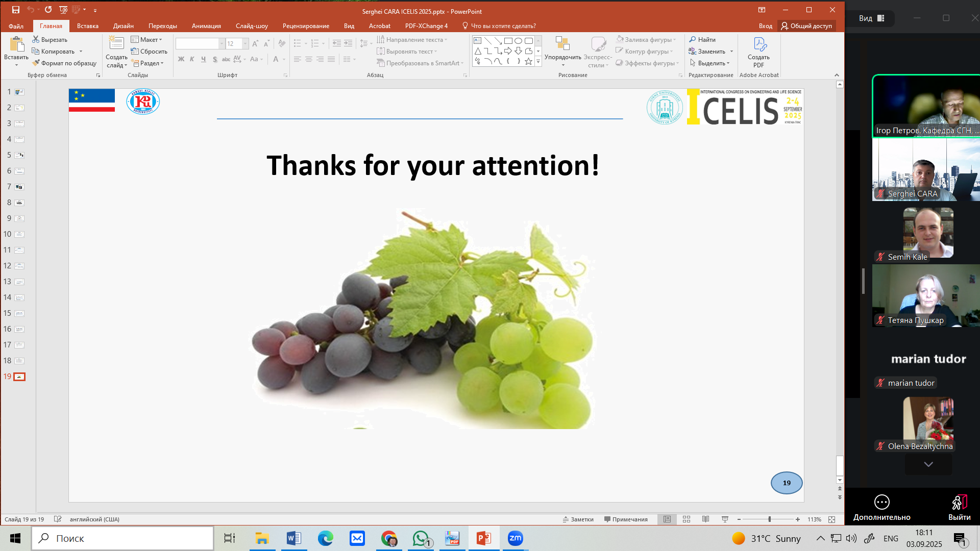
Task: Expand the Layout (Макет) dropdown
Action: 147,40
